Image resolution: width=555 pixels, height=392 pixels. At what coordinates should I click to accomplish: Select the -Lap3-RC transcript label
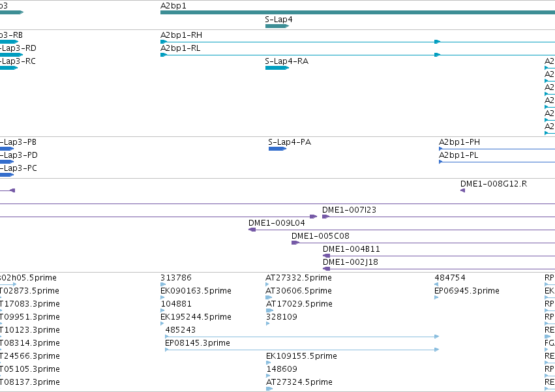pyautogui.click(x=18, y=61)
